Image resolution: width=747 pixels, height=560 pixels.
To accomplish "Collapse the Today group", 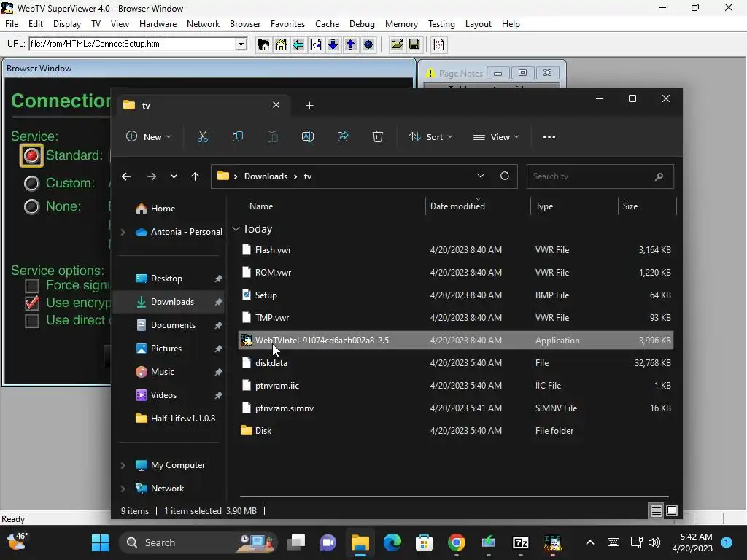I will click(x=236, y=229).
